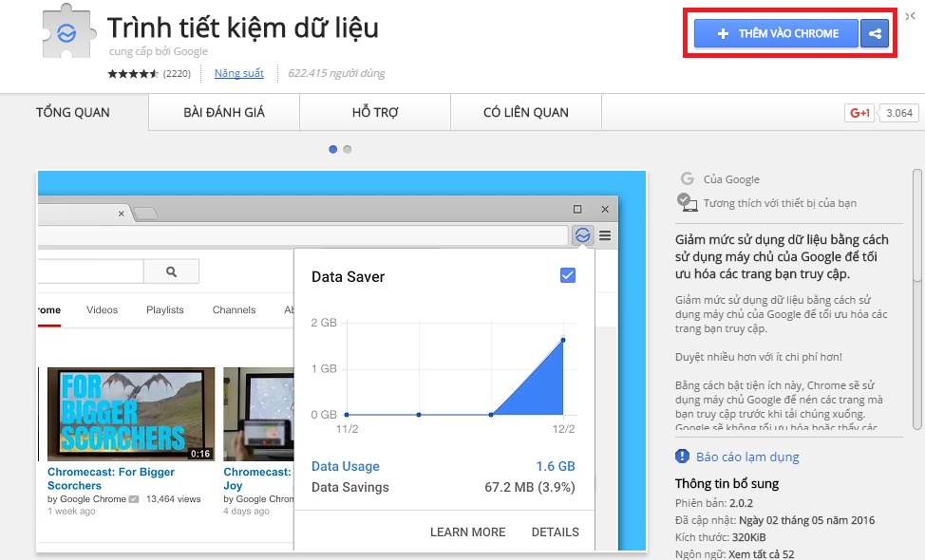
Task: Select the first carousel dot
Action: click(332, 149)
